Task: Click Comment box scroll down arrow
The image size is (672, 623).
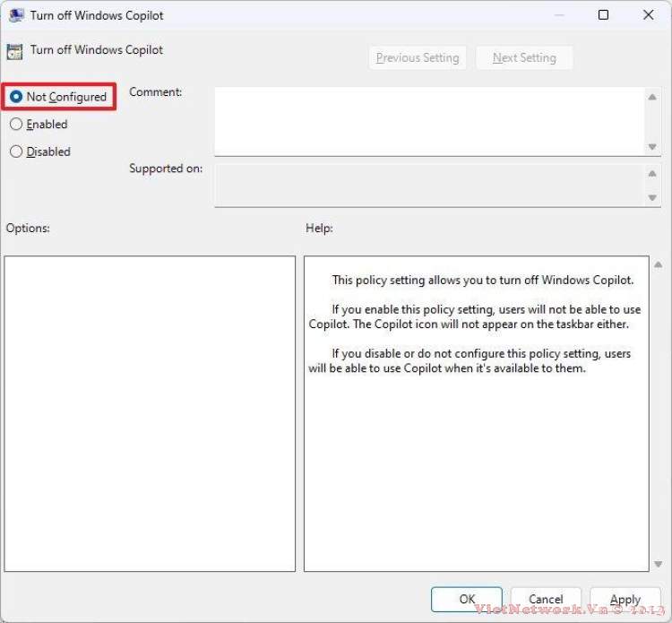Action: coord(652,147)
